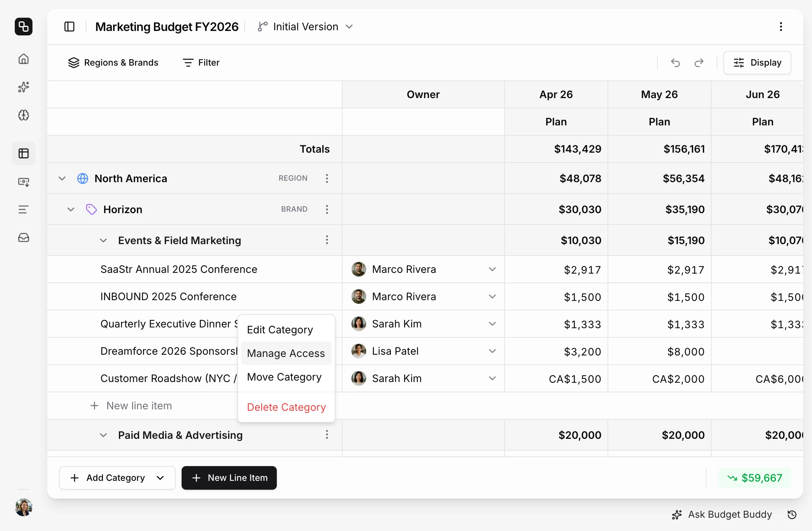812x531 pixels.
Task: Click New line item row
Action: [131, 406]
